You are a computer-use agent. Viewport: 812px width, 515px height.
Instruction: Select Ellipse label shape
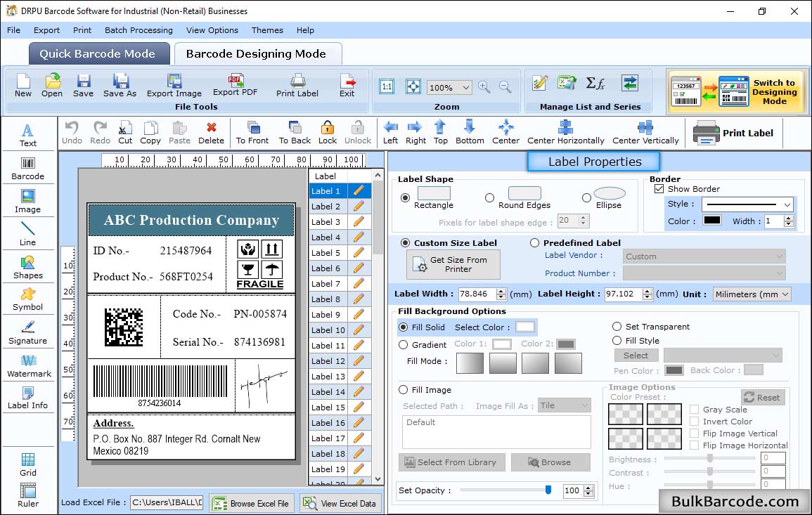point(586,197)
